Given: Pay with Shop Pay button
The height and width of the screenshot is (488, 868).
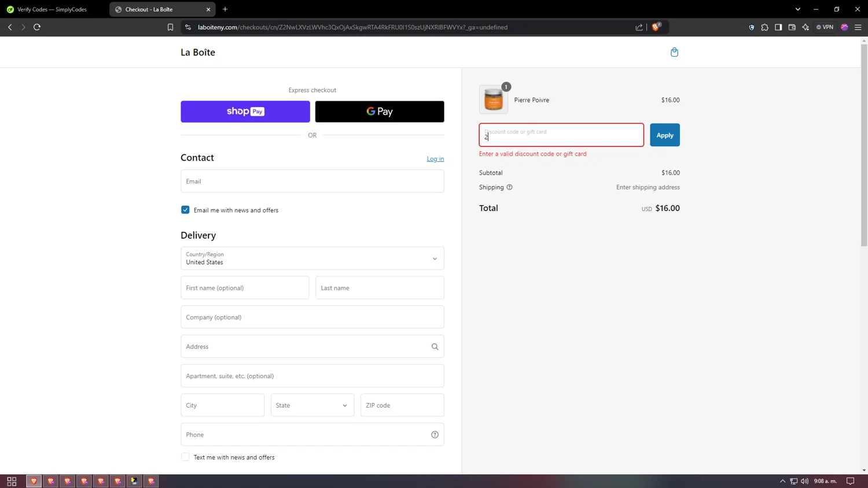Looking at the screenshot, I should point(245,112).
